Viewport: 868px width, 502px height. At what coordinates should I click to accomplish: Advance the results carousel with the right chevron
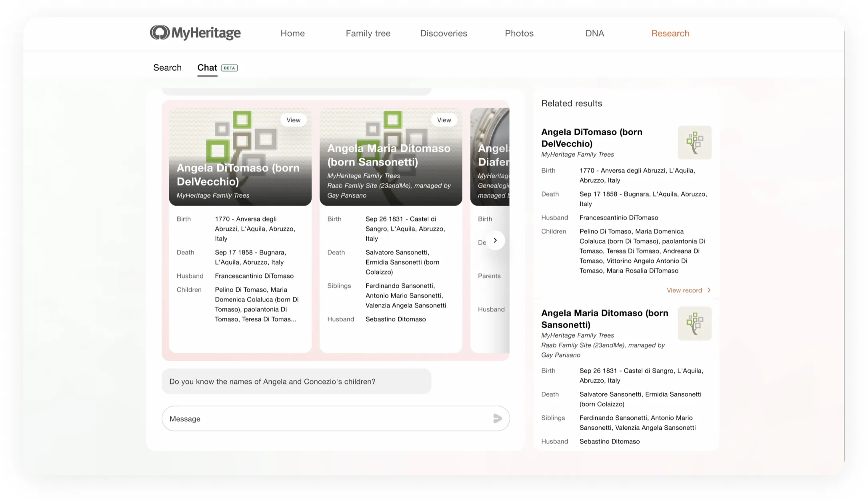[x=495, y=240]
